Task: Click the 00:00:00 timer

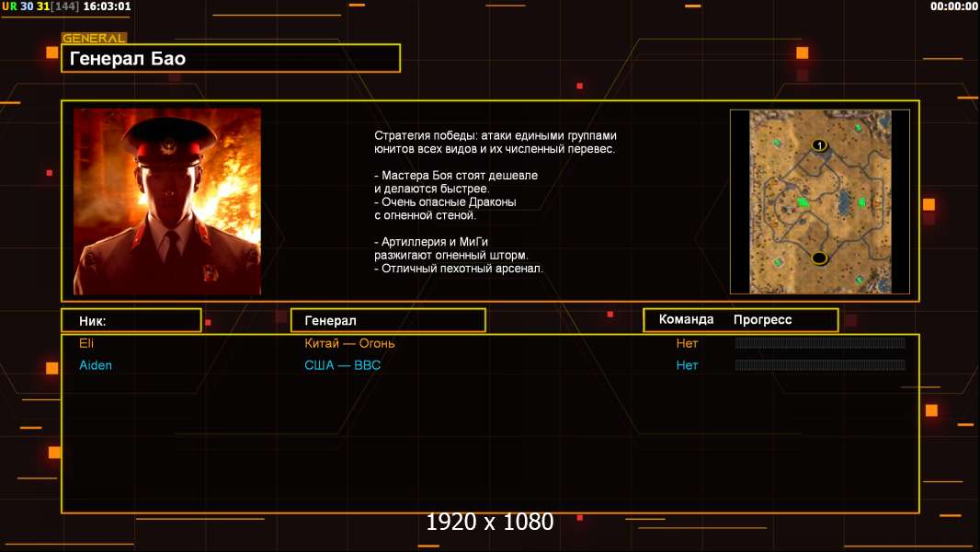Action: point(953,6)
